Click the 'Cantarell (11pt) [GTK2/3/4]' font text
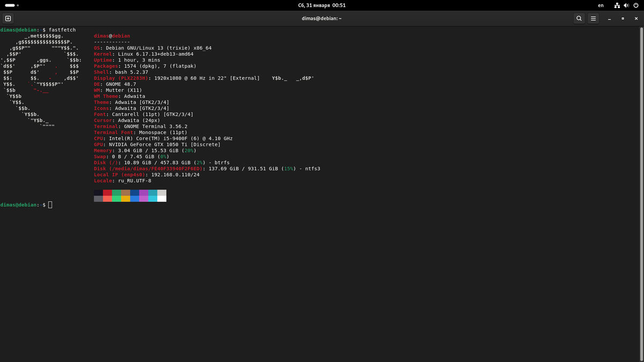 click(x=152, y=114)
